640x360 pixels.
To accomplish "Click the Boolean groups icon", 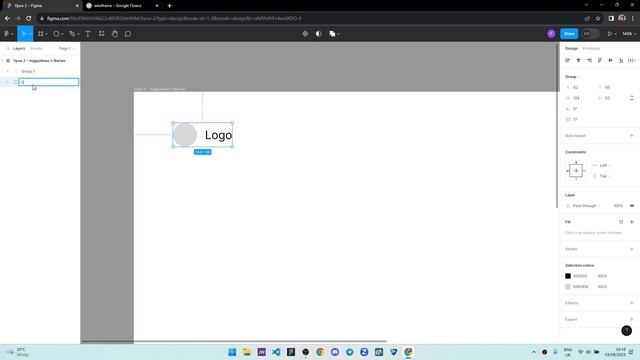I will pyautogui.click(x=332, y=34).
